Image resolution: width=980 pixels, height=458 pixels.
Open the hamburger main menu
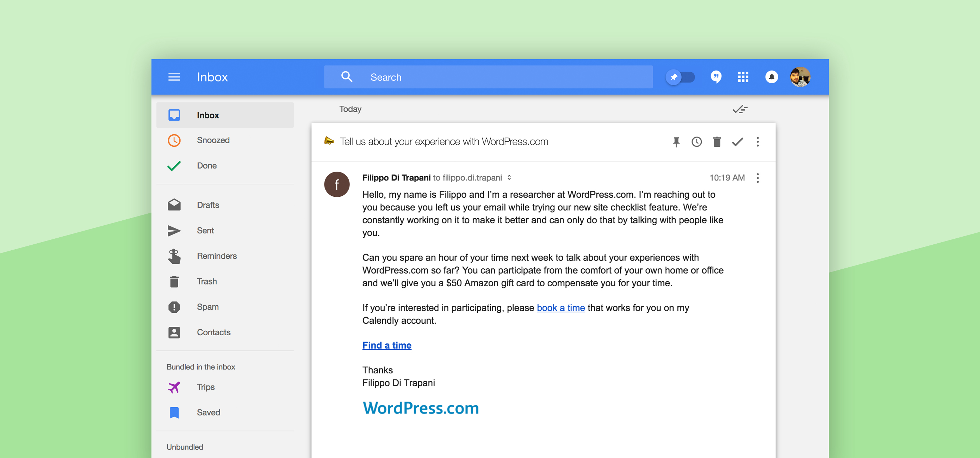pos(174,77)
